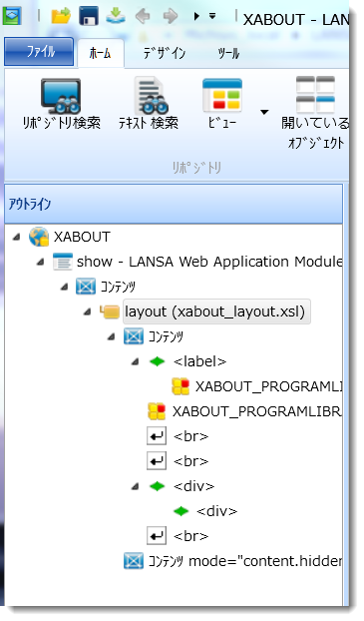The image size is (364, 621).
Task: Click the floppy disk save icon
Action: 88,16
